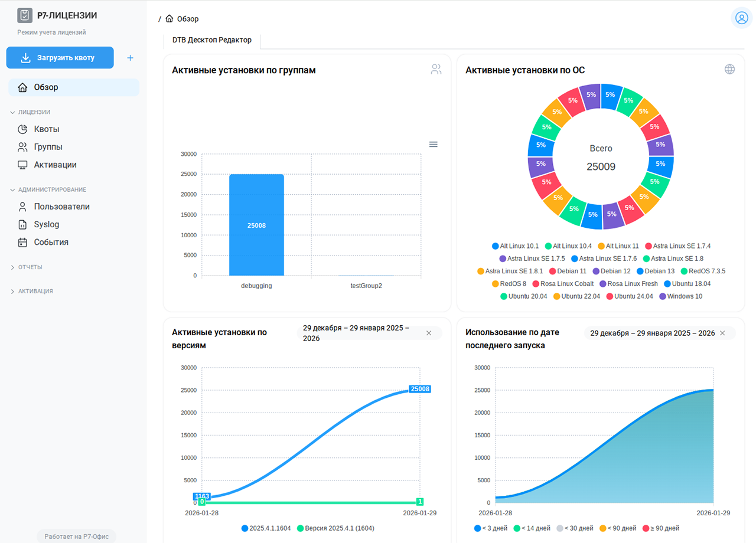
Task: Toggle the '< 14 дней' legend series
Action: [532, 528]
